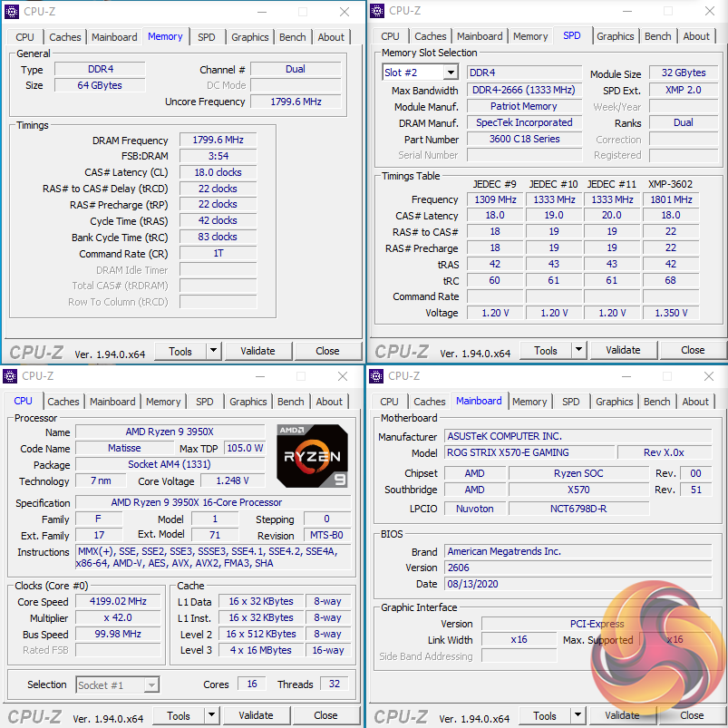Click the Bank Cycle Time 83 clocks value
Image resolution: width=728 pixels, height=728 pixels.
pos(218,237)
